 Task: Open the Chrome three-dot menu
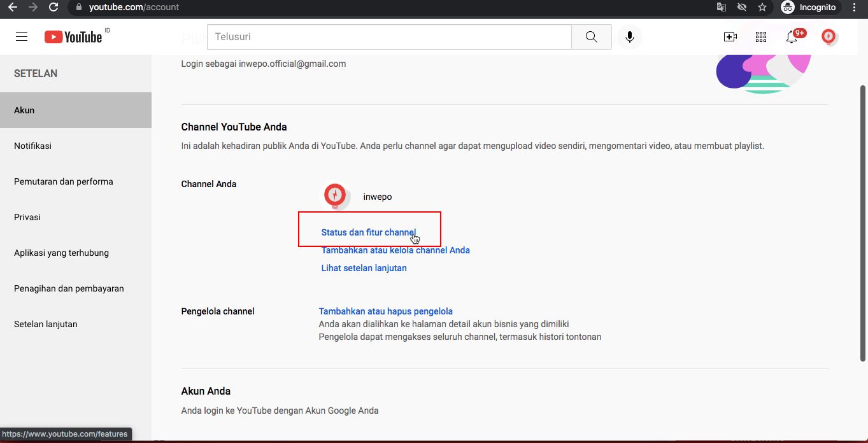[855, 7]
